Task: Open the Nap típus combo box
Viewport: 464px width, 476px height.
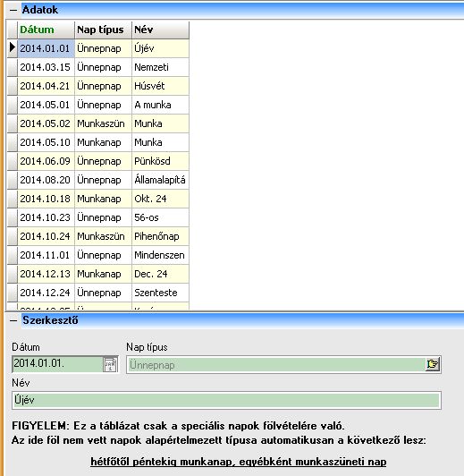Action: click(x=283, y=364)
